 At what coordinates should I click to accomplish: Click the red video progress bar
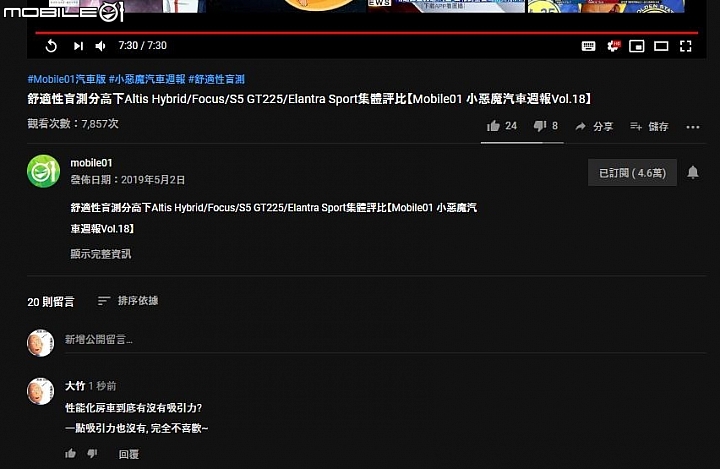coord(366,33)
